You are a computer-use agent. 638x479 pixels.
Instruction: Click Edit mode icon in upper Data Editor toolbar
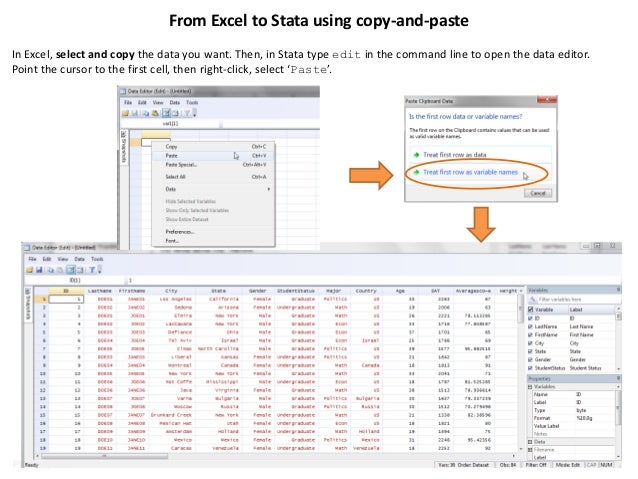[166, 113]
